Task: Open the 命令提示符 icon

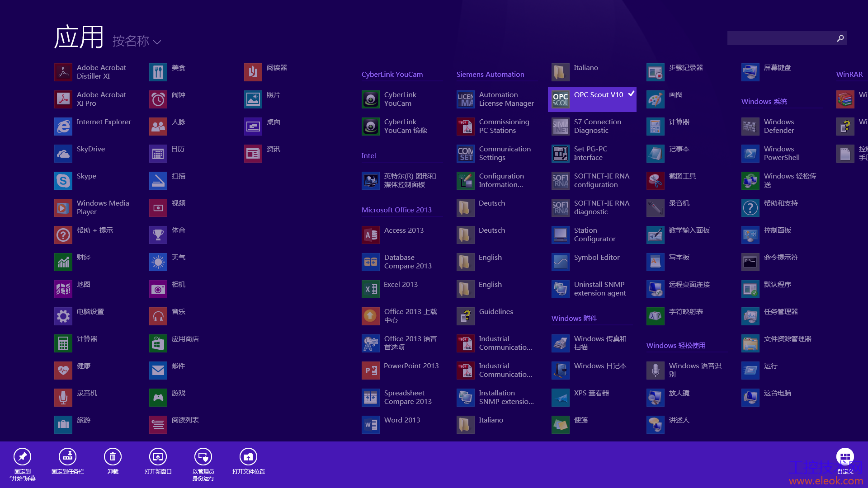Action: pyautogui.click(x=750, y=262)
